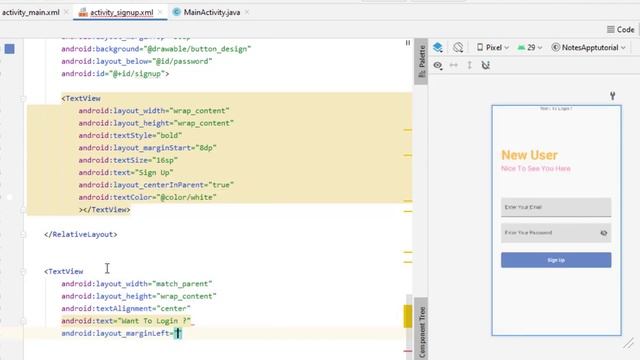Select the activity_signup.xml tab
The height and width of the screenshot is (360, 640).
pyautogui.click(x=122, y=13)
